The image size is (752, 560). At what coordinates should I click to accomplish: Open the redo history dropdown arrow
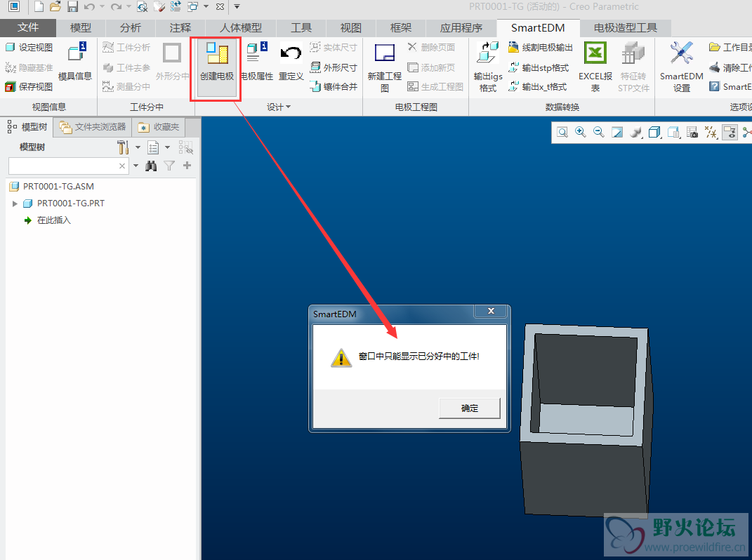(128, 7)
